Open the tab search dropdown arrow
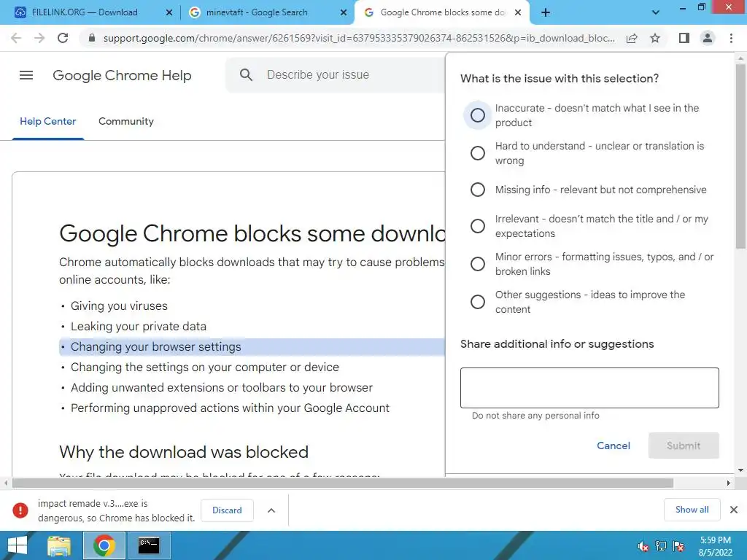The image size is (747, 560). click(656, 13)
